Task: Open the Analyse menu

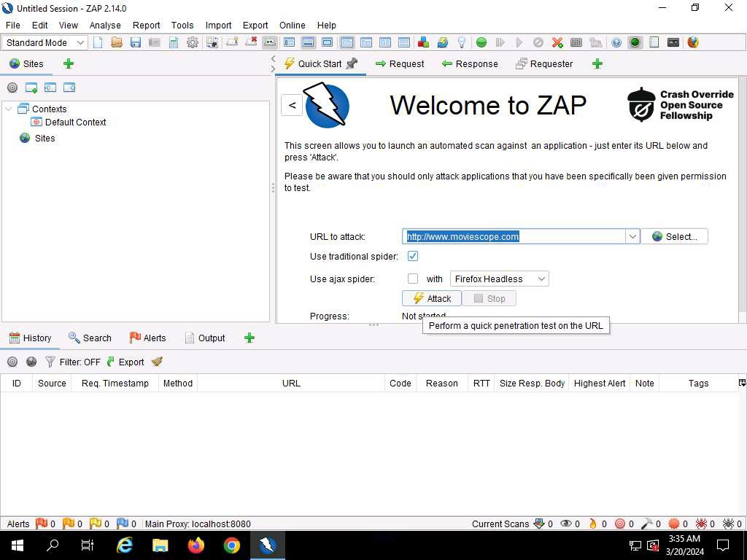Action: tap(105, 25)
